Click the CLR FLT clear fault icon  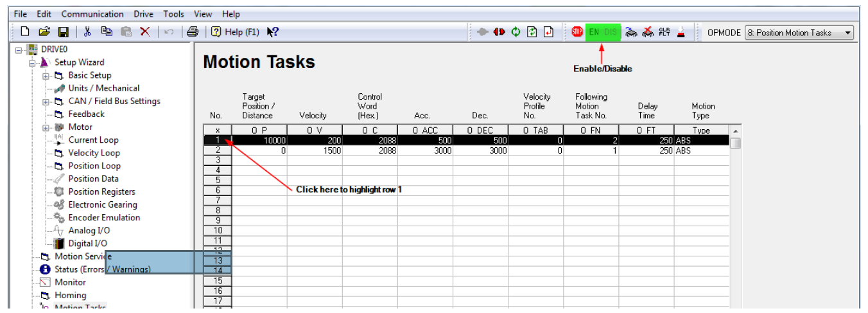click(664, 32)
